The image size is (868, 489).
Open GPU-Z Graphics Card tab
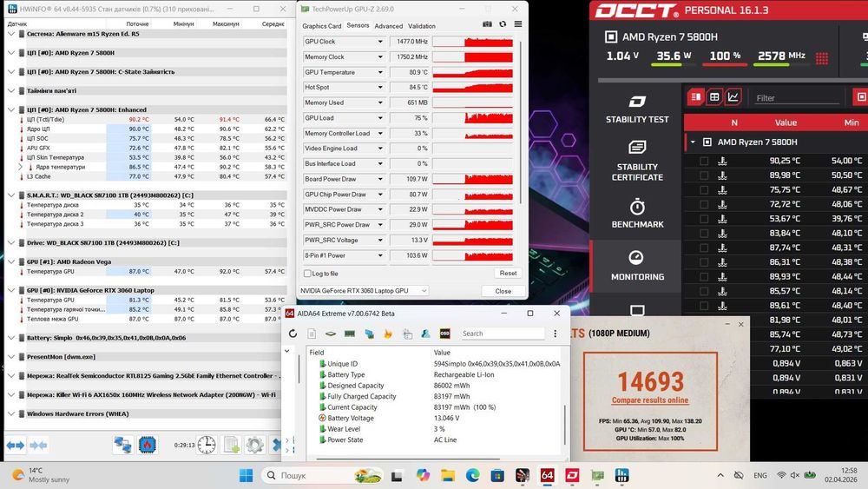tap(322, 26)
